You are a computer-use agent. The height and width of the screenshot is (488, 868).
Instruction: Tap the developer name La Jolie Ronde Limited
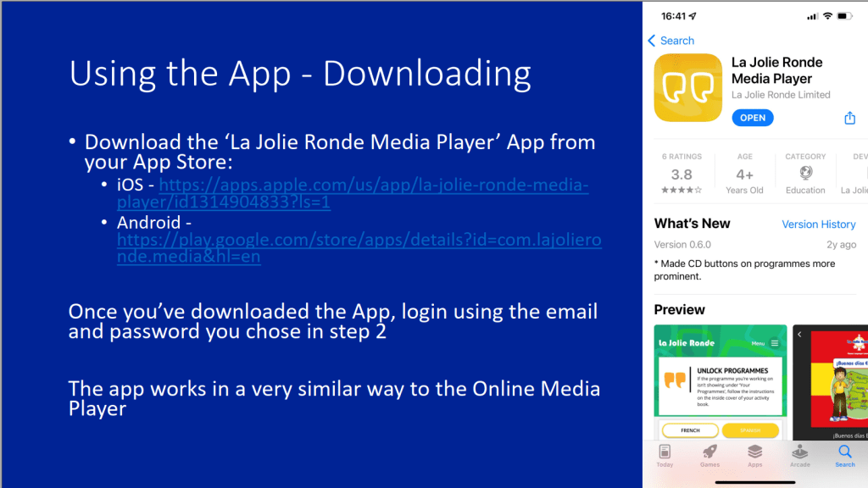click(781, 95)
